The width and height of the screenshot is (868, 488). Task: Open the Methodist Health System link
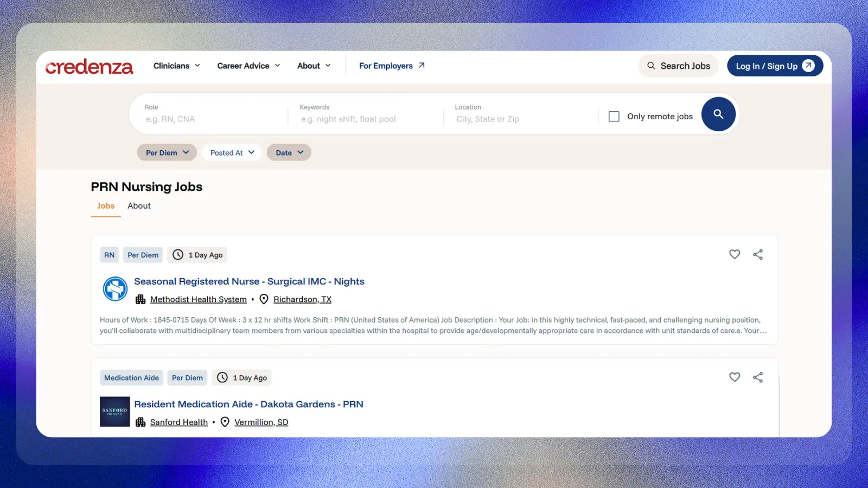pos(199,299)
